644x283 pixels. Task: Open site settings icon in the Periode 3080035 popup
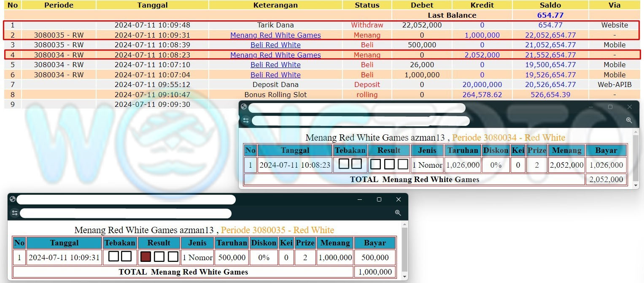[x=15, y=213]
